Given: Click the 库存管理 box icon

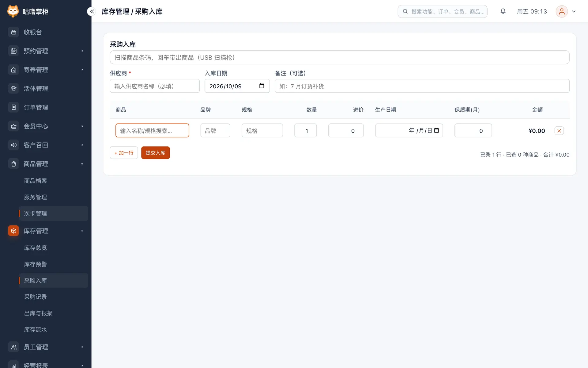Looking at the screenshot, I should coord(13,231).
